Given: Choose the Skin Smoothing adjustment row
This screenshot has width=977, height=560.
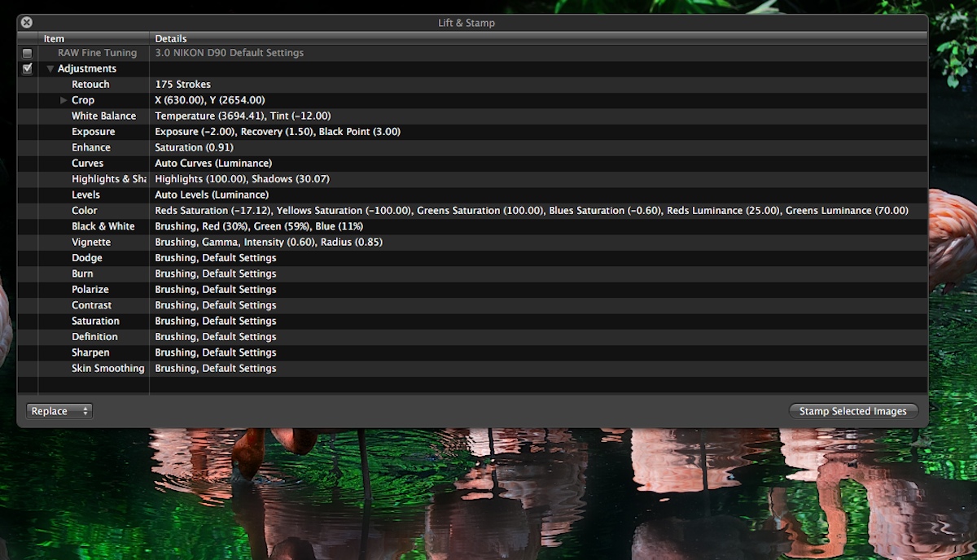Looking at the screenshot, I should pos(107,369).
